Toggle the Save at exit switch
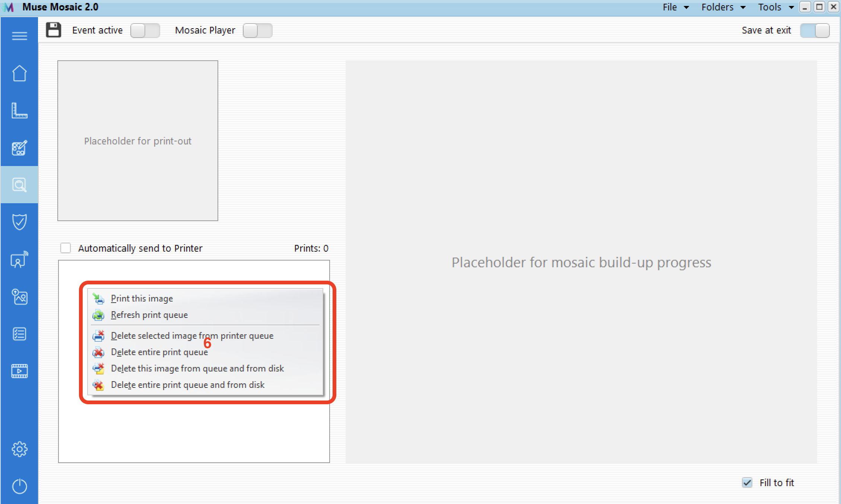This screenshot has height=504, width=841. [815, 31]
